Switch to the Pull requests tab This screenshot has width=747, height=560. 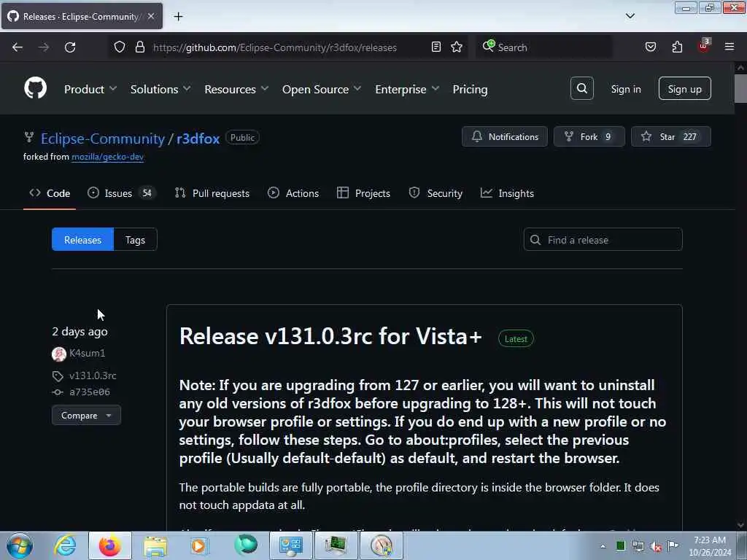tap(212, 193)
